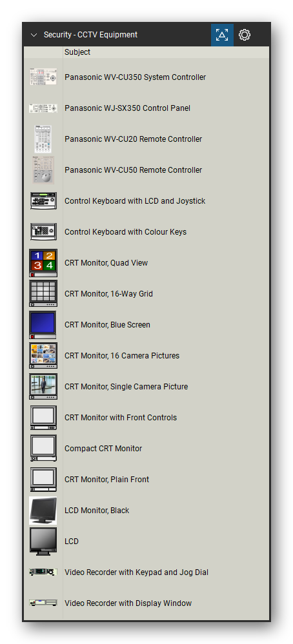
Task: Click 'Panasonic WV-CU350 System Controller' text
Action: (x=135, y=77)
